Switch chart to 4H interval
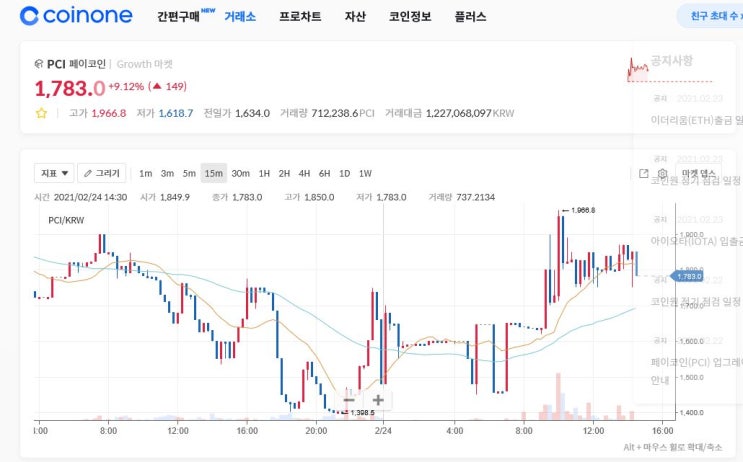This screenshot has height=462, width=743. (304, 173)
